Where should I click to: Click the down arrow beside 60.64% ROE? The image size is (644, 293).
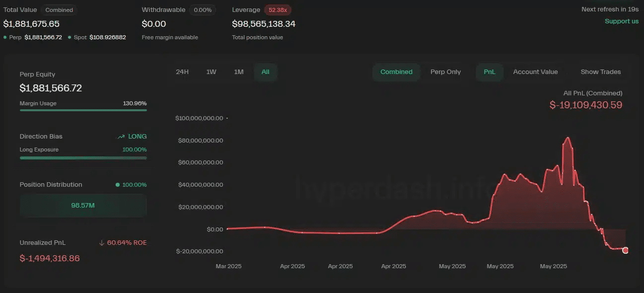tap(102, 243)
